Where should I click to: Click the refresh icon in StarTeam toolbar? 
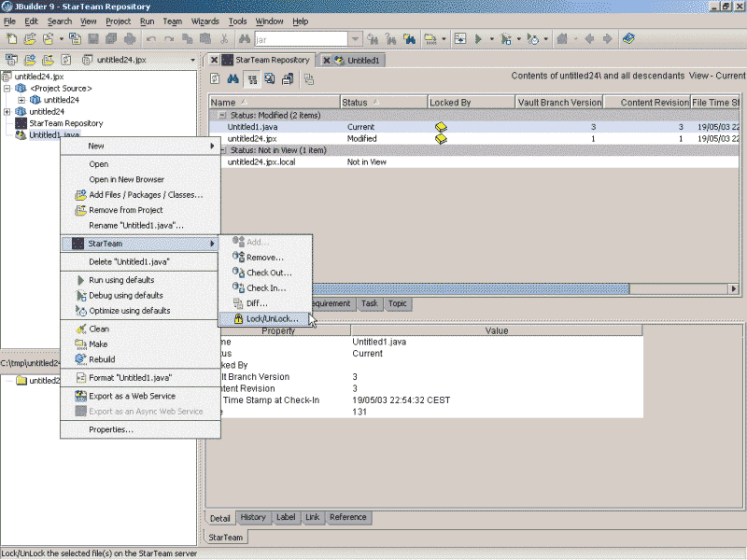[x=216, y=78]
